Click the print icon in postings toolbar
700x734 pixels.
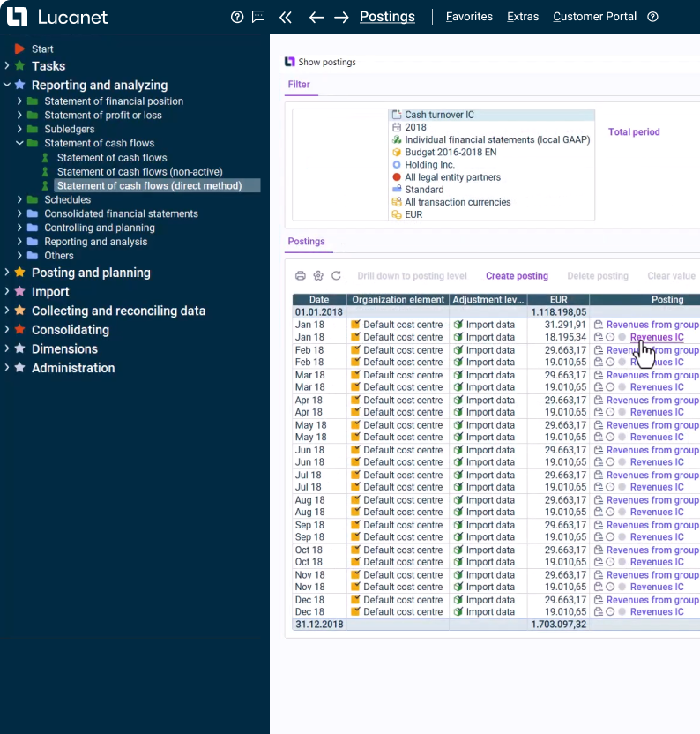[301, 276]
